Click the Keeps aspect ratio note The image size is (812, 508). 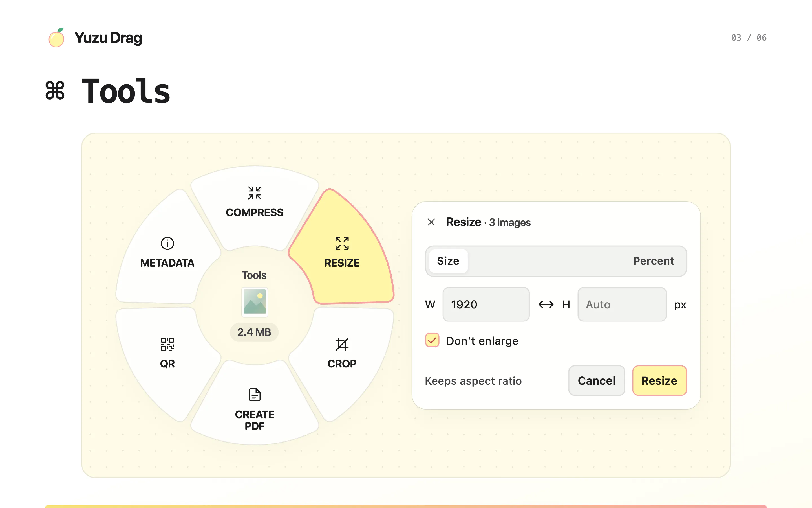pos(473,381)
